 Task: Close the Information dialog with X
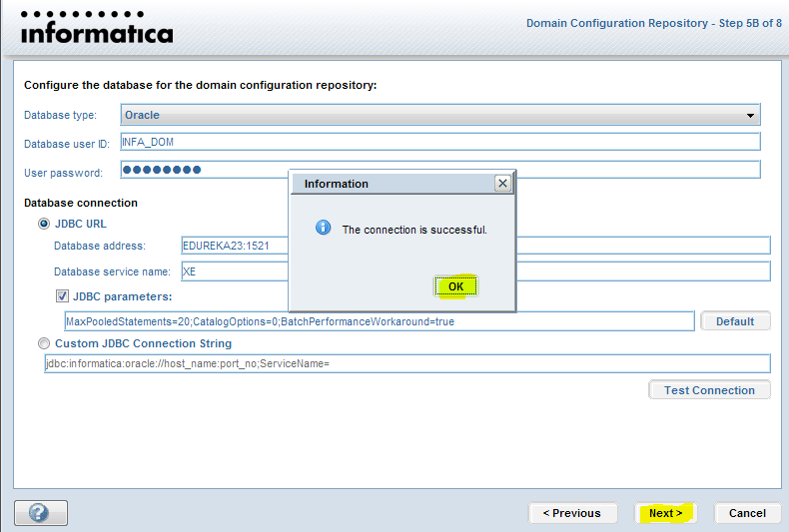tap(502, 184)
